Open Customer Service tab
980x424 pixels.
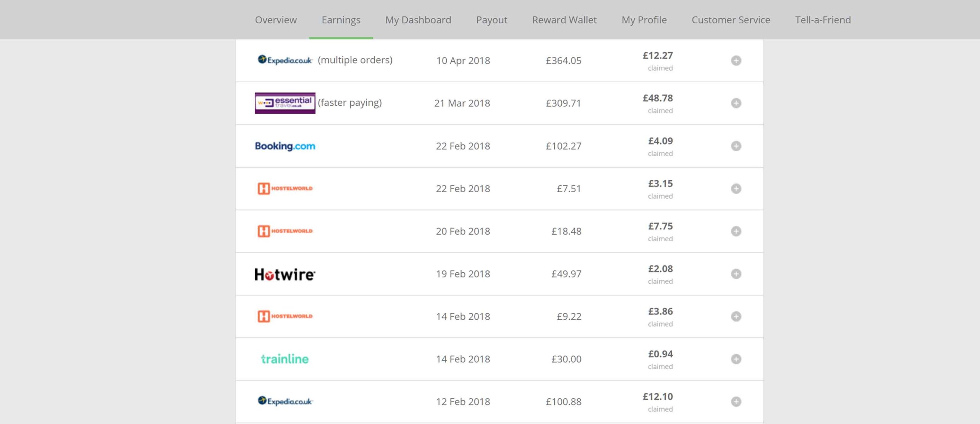click(x=731, y=20)
